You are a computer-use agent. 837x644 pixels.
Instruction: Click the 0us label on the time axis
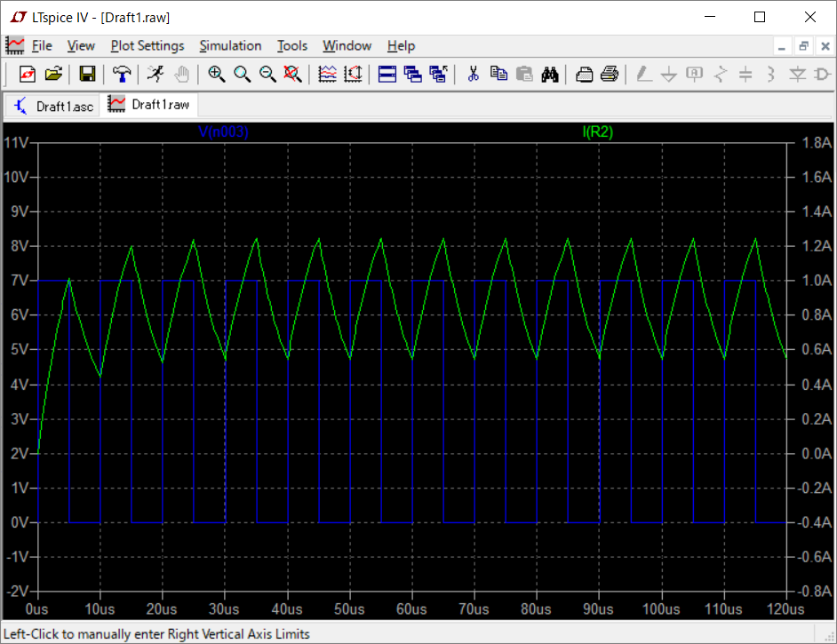tap(36, 608)
